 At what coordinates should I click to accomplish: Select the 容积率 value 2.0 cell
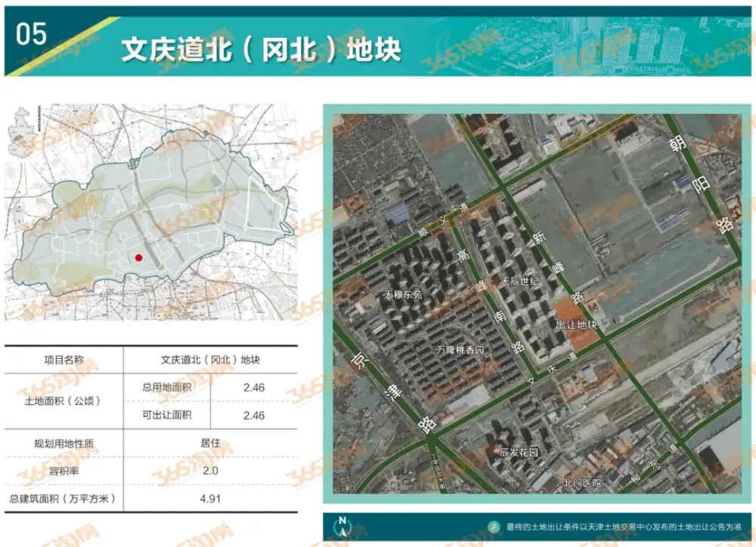210,471
